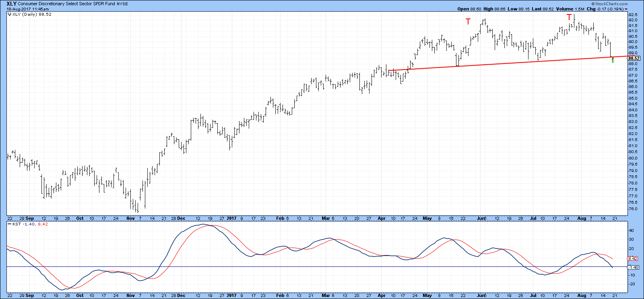Viewport: 644px width, 299px height.
Task: Click the 85.0 label on the price axis
Action: coord(634,98)
